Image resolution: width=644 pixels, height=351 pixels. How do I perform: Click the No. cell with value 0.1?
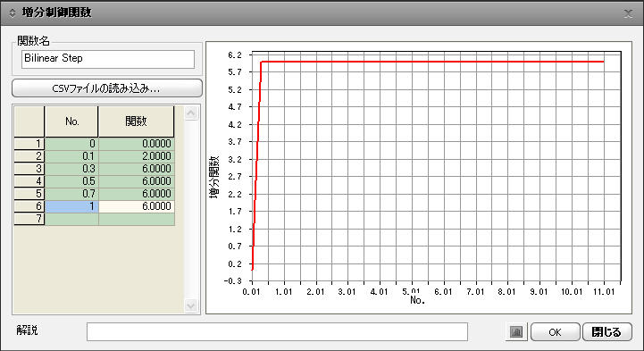point(71,156)
